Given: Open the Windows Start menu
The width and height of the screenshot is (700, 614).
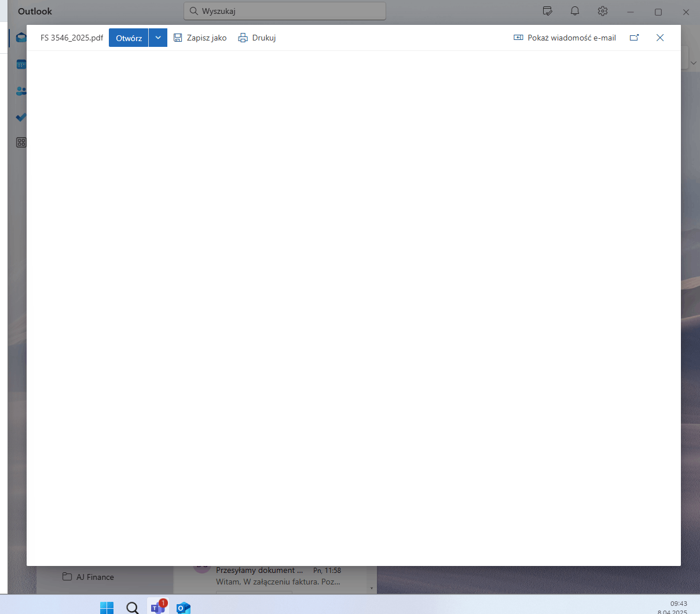Looking at the screenshot, I should tap(107, 607).
